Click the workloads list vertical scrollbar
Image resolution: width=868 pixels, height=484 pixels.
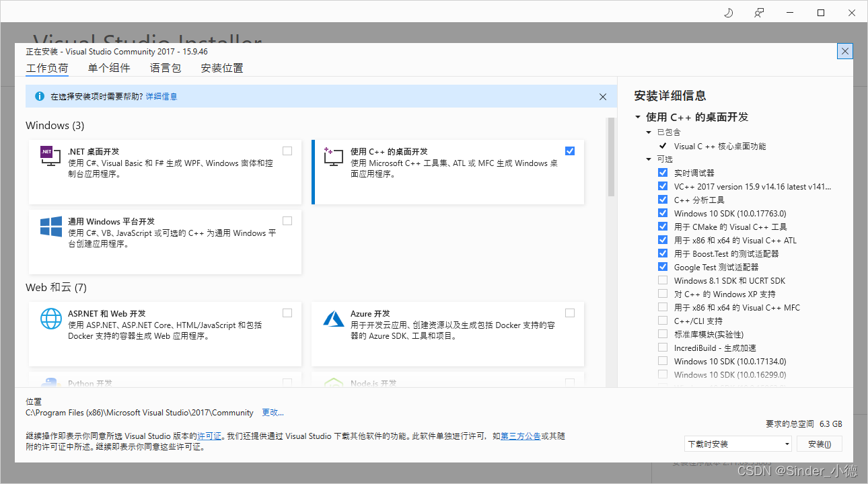612,157
